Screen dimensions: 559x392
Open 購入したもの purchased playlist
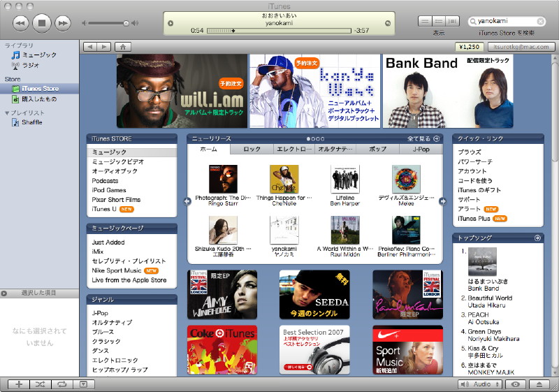click(x=39, y=99)
